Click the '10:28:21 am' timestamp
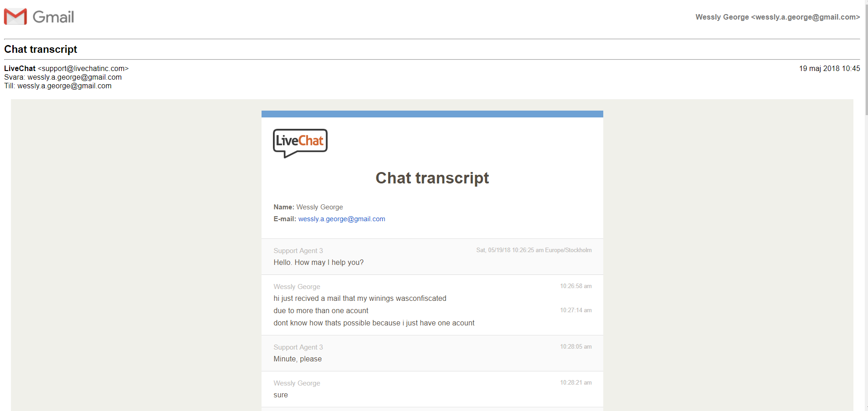 point(576,383)
